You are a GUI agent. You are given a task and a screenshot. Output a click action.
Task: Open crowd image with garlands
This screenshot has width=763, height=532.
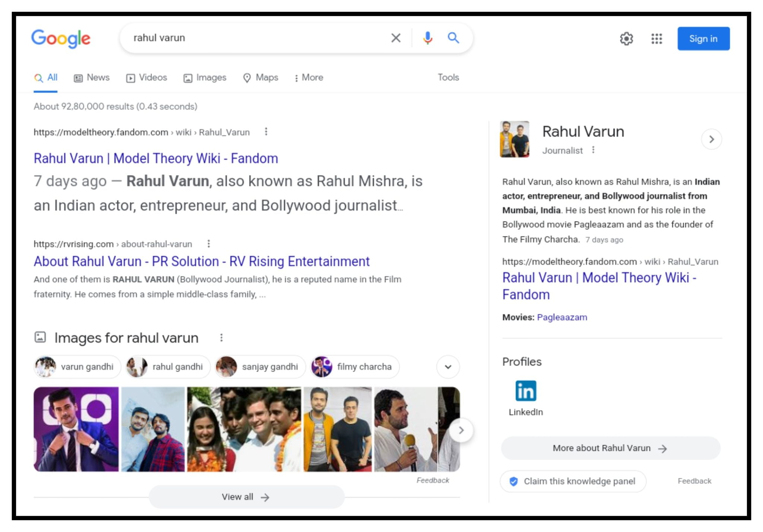(244, 429)
